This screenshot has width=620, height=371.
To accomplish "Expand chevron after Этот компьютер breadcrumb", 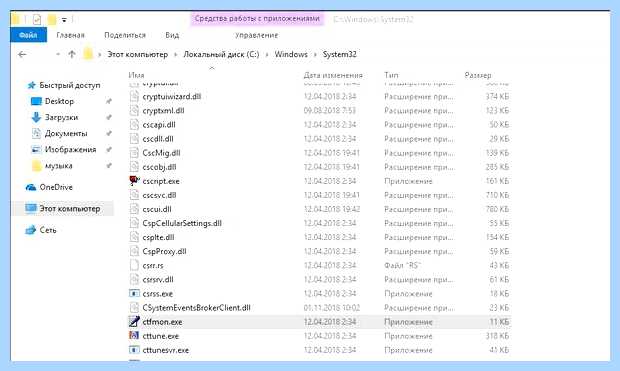I will tap(176, 55).
